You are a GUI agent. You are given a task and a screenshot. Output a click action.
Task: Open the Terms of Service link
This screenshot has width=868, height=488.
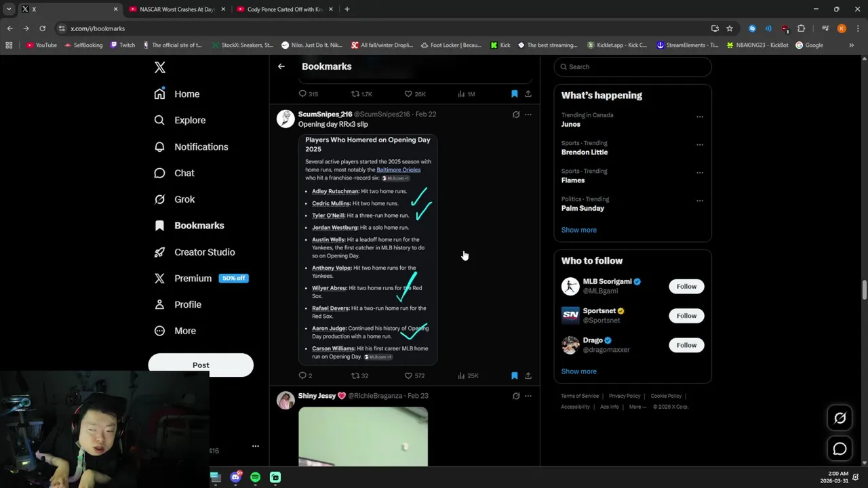[x=580, y=396]
